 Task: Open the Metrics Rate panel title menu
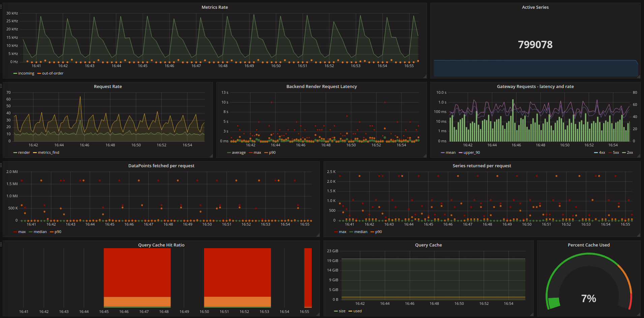coord(215,7)
